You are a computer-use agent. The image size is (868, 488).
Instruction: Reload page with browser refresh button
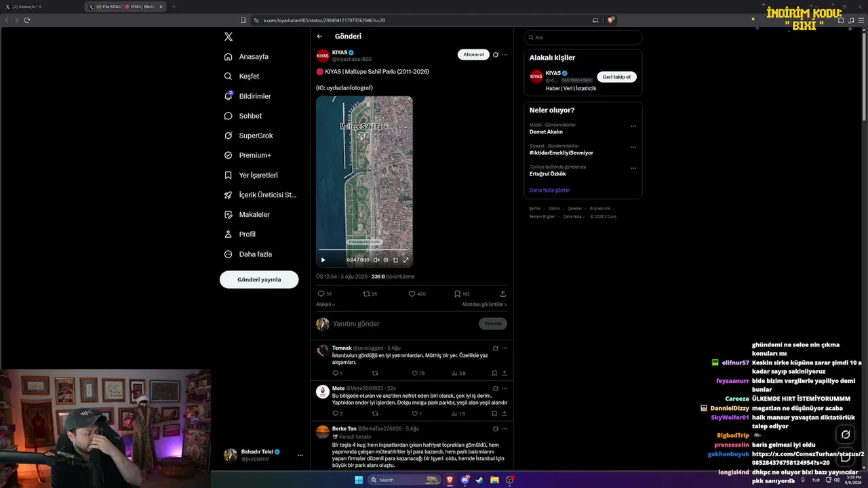(x=27, y=20)
